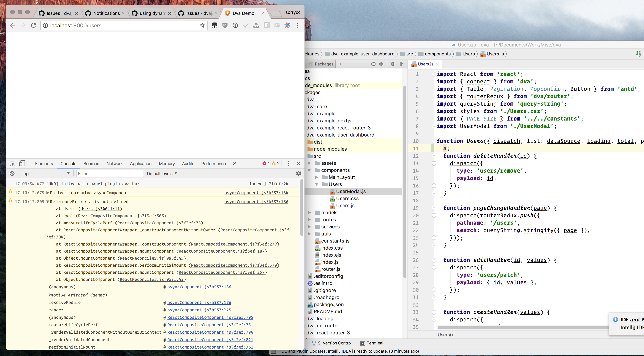
Task: Show more DevTools tabs with the chevron
Action: click(234, 163)
